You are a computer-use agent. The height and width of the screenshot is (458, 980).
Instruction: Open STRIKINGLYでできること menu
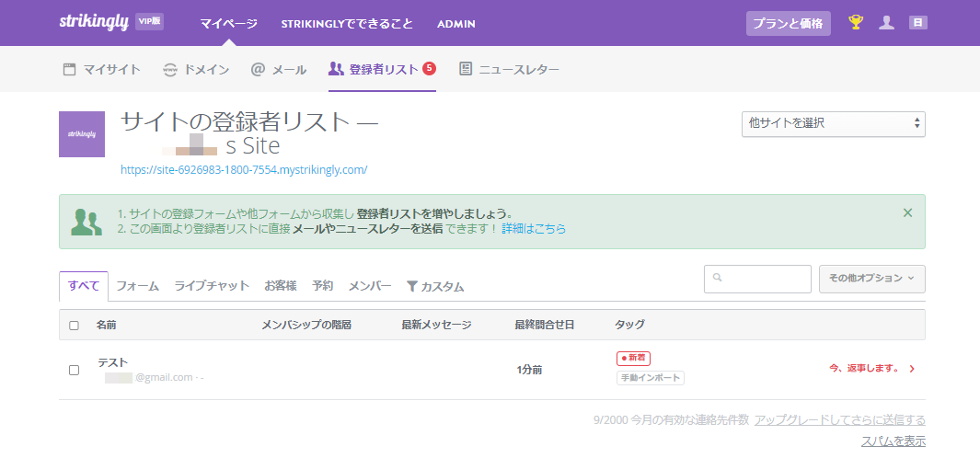click(x=347, y=24)
